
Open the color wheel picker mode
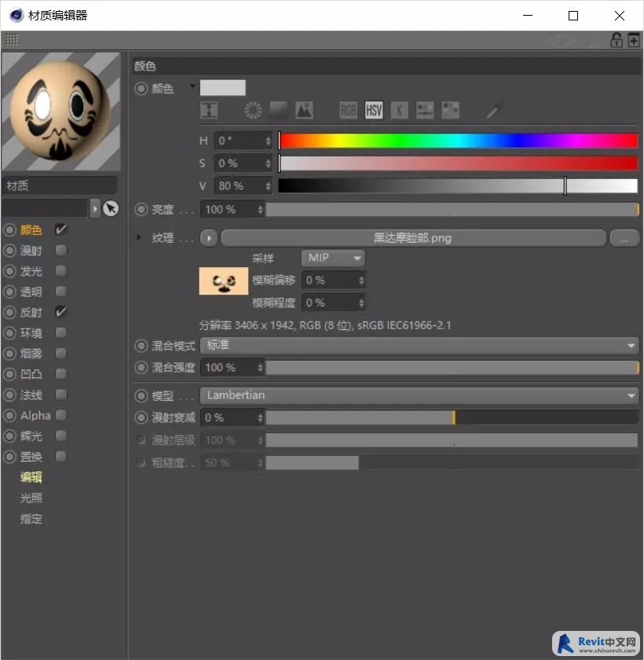click(253, 111)
